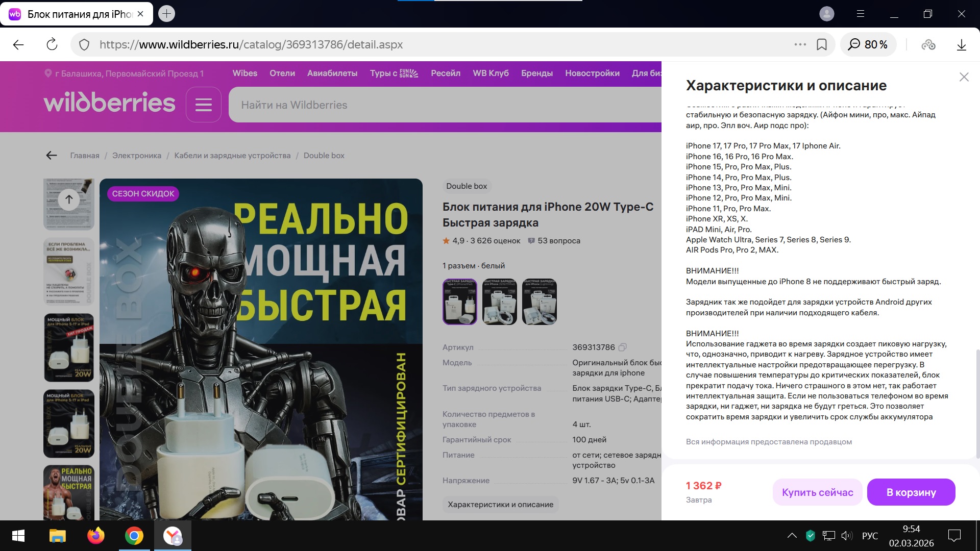Screen dimensions: 980x551
Task: Open the Wildberries hamburger catalog menu
Action: 203,105
